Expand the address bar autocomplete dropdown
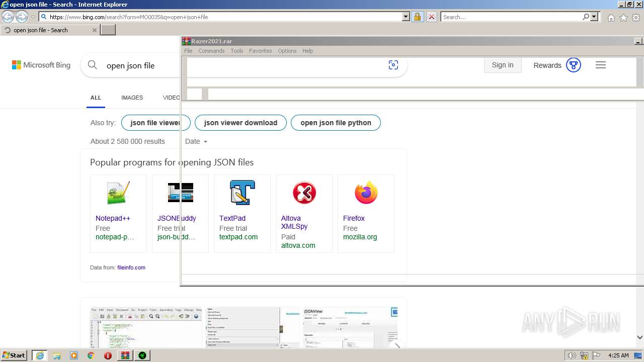Image resolution: width=644 pixels, height=362 pixels. (x=406, y=17)
